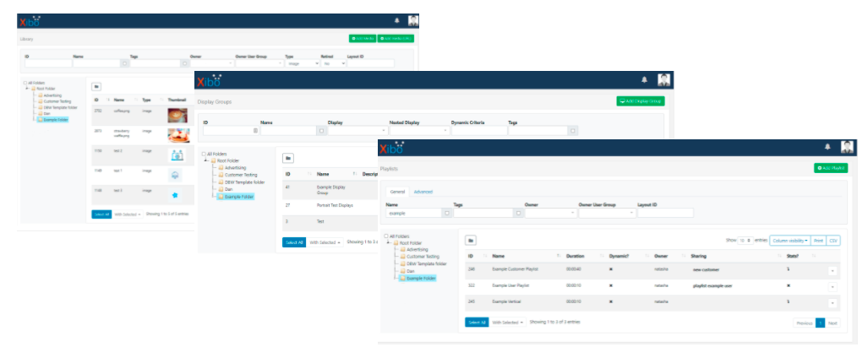
Task: Open the Owner User Group dropdown in the Playlists filter
Action: 605,213
